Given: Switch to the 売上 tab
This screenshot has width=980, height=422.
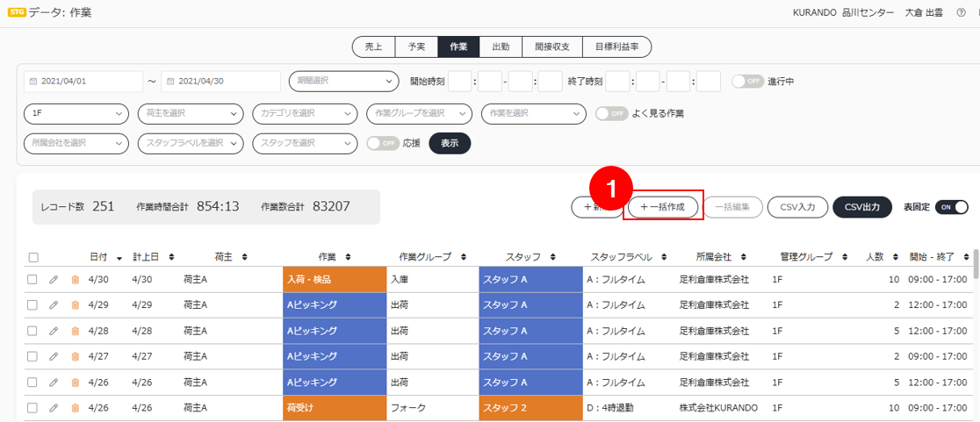Looking at the screenshot, I should click(374, 46).
